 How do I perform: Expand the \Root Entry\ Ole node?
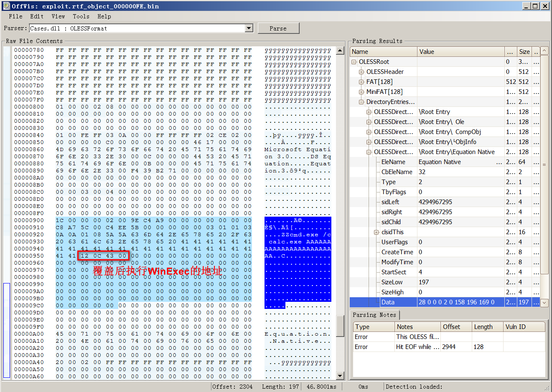[369, 122]
